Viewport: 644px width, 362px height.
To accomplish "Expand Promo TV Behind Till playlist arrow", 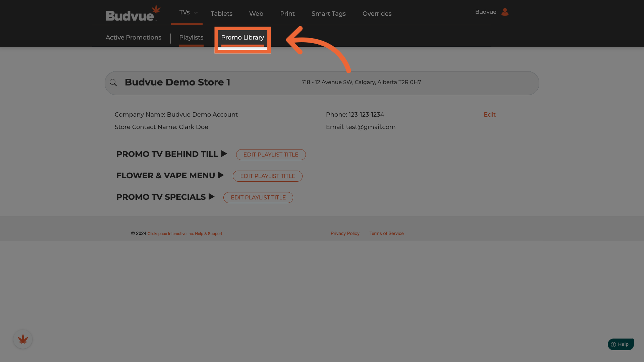I will coord(224,154).
